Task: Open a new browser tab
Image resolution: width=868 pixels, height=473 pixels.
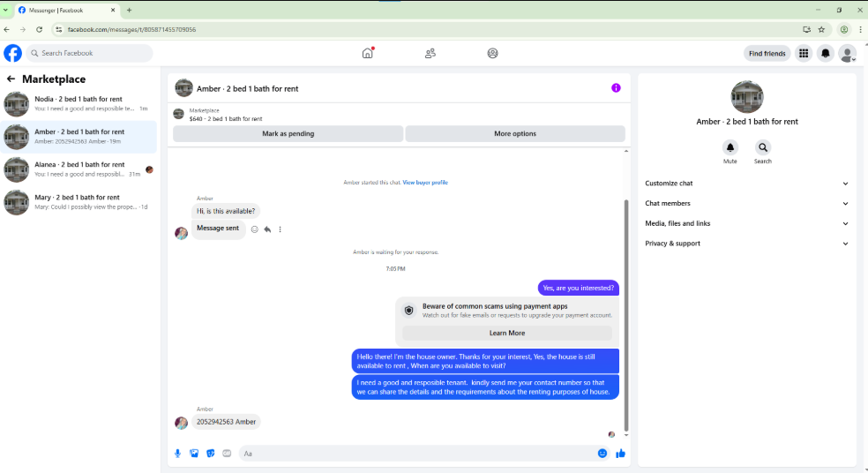Action: [129, 10]
